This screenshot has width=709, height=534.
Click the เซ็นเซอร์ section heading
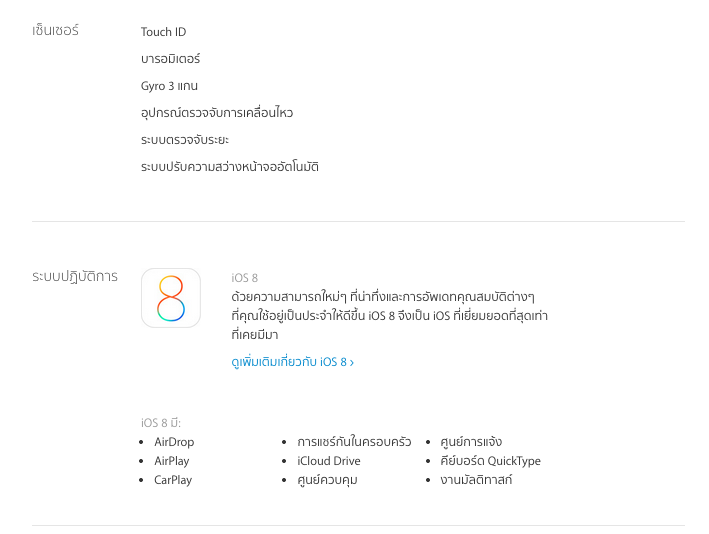tap(55, 31)
